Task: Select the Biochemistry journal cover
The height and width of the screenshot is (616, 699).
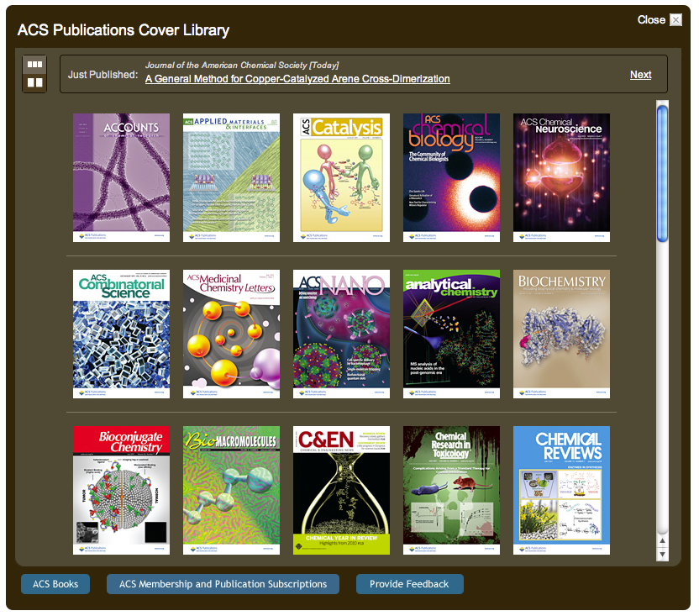Action: point(561,334)
